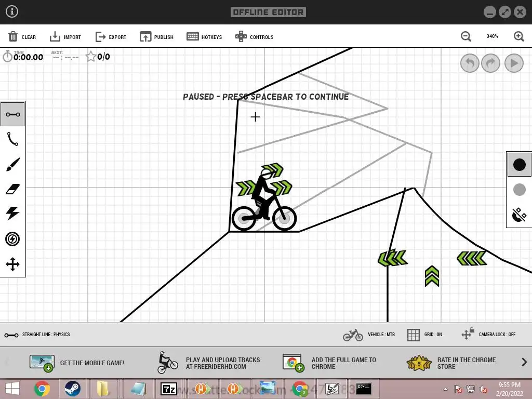
Task: Open the lightning bolt powerups tool
Action: point(12,214)
